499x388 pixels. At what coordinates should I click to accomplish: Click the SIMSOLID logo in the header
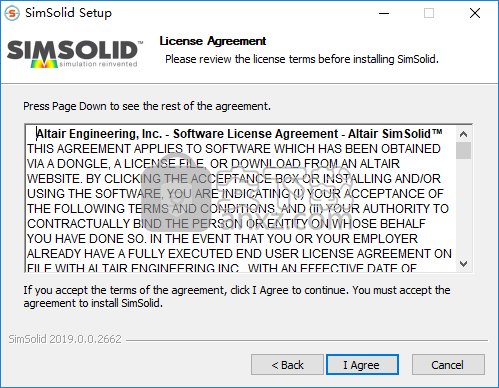(75, 54)
